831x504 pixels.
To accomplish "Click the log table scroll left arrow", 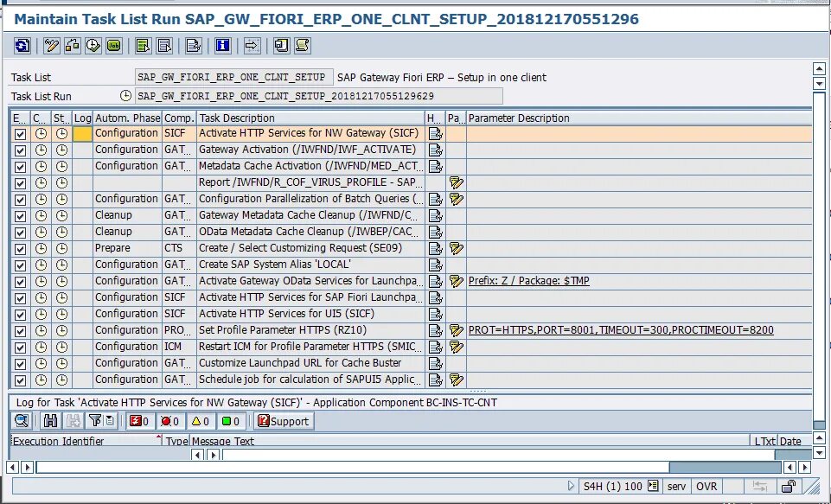I will [197, 455].
